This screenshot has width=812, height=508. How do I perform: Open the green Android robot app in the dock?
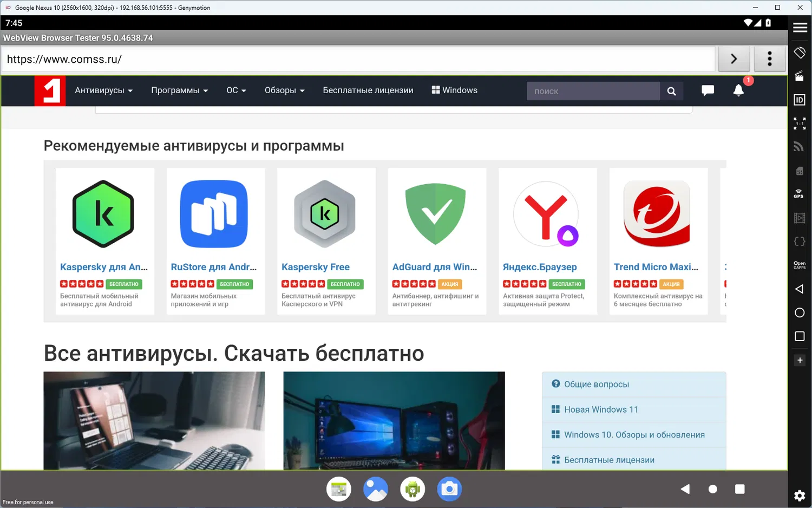tap(412, 489)
